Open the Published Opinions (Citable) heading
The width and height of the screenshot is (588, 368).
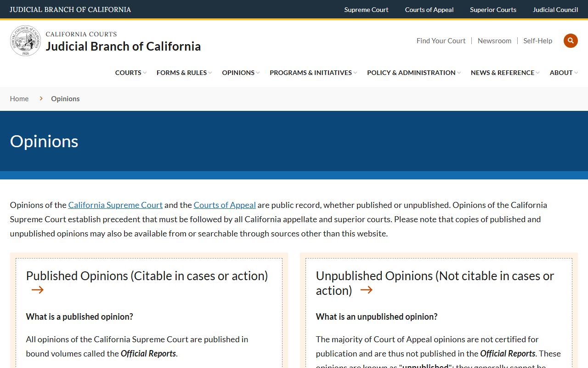coord(147,276)
